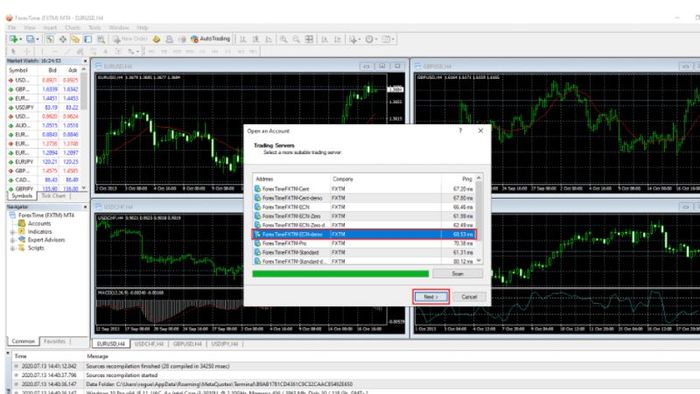Open the Strategy Tester toolbar icon
This screenshot has height=394, width=700.
click(101, 39)
